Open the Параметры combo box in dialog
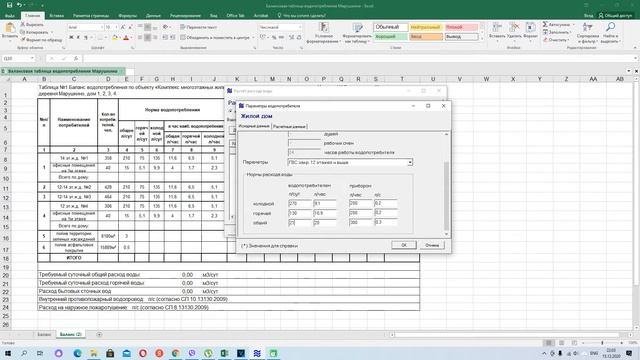The image size is (640, 360). 350,162
